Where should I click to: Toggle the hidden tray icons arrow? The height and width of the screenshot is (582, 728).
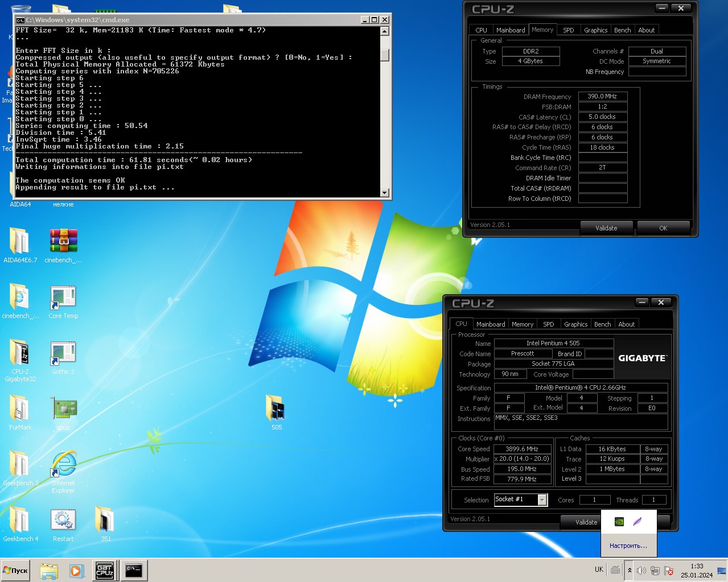(630, 570)
